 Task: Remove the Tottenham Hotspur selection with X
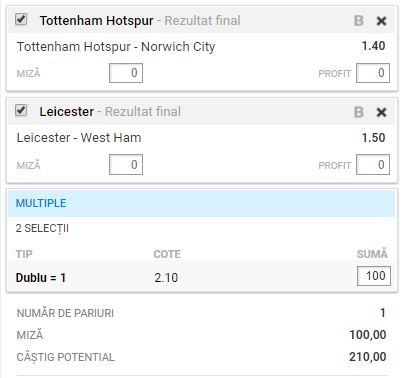(381, 21)
